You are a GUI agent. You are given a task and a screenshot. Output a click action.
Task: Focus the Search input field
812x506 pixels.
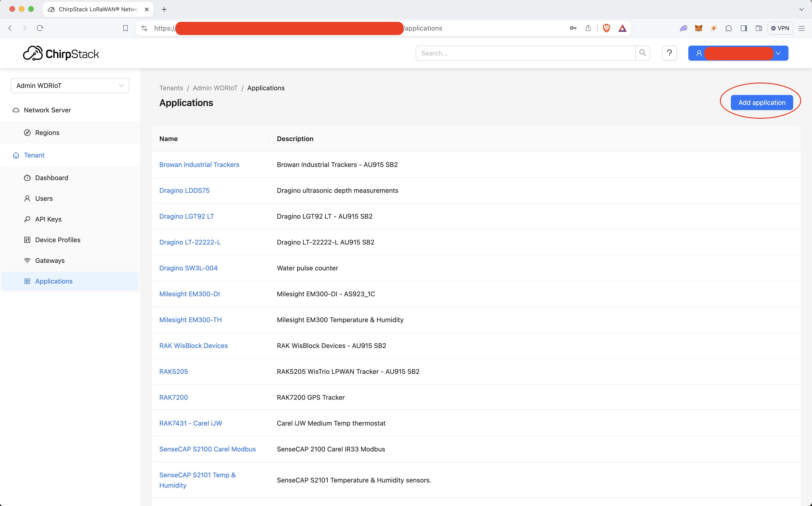[525, 53]
